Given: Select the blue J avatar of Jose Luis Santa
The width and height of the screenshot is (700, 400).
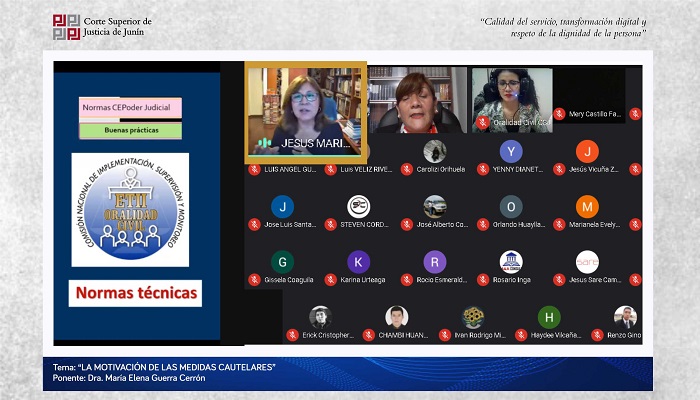Looking at the screenshot, I should pos(283,207).
